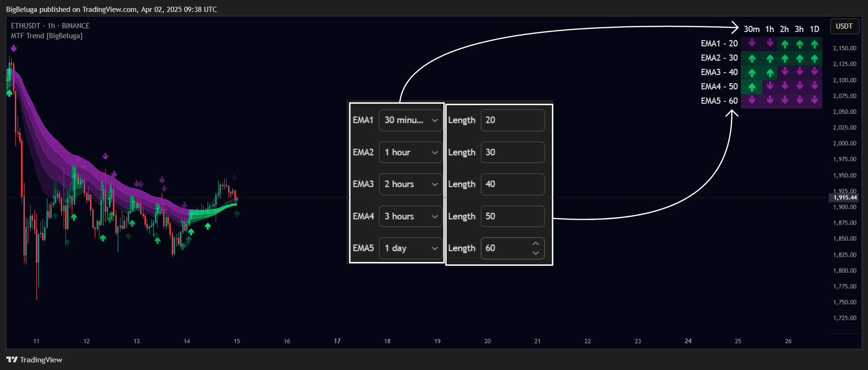This screenshot has width=868, height=370.
Task: Open the EMA3 timeframe dropdown showing 2 hours
Action: point(410,184)
